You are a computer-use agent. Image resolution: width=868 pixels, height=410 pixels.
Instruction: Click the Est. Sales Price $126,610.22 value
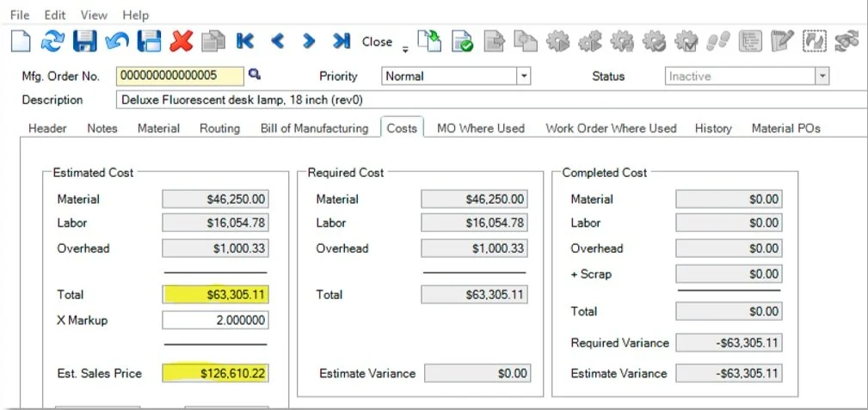[215, 374]
